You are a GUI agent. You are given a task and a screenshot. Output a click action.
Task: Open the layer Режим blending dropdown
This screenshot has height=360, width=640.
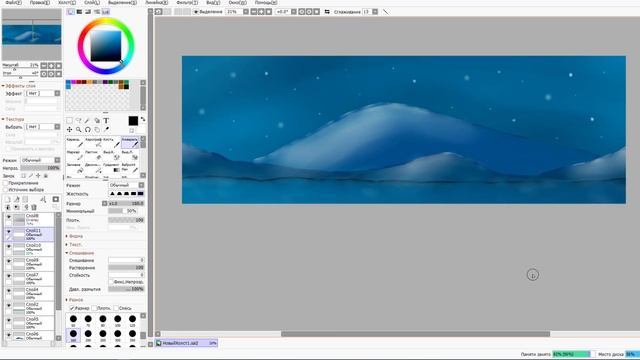(40, 160)
